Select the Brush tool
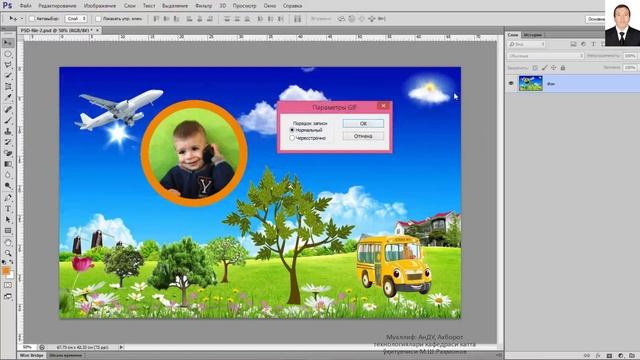 pos(8,120)
